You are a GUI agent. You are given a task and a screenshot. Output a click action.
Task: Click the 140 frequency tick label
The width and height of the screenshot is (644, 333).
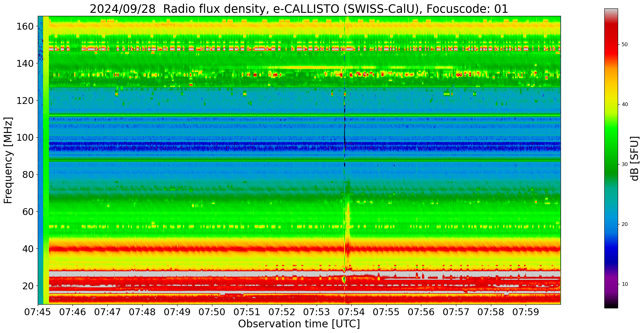[25, 63]
